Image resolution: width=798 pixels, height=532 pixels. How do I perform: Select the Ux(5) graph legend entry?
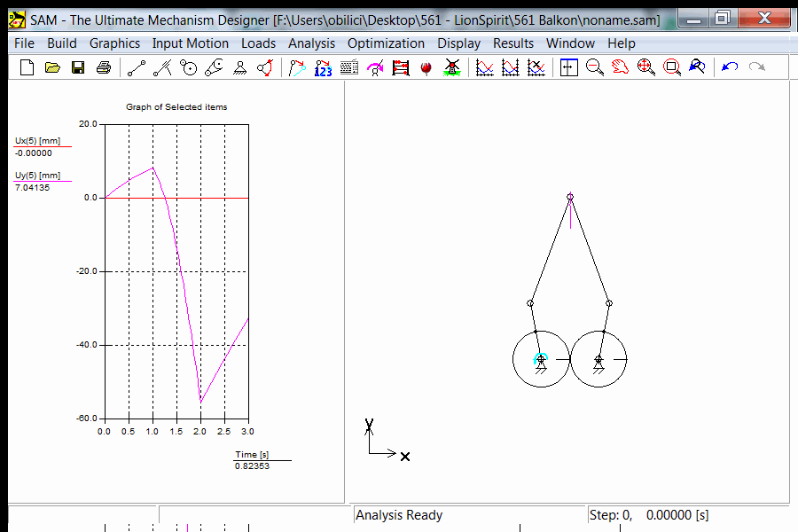37,141
